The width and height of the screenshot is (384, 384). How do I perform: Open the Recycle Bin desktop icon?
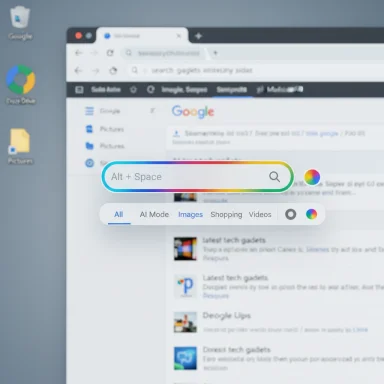tap(20, 17)
